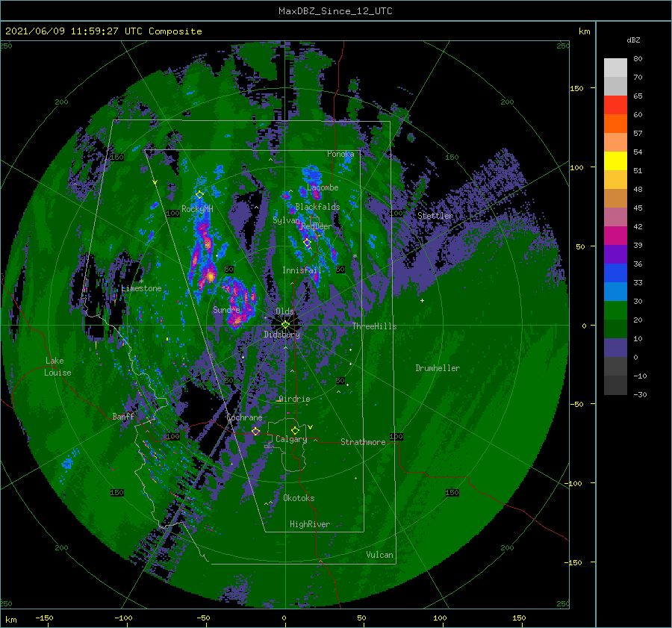Click the 2021/06/09 11:59:27 UTC Composite timestamp
The image size is (672, 628).
coord(103,31)
